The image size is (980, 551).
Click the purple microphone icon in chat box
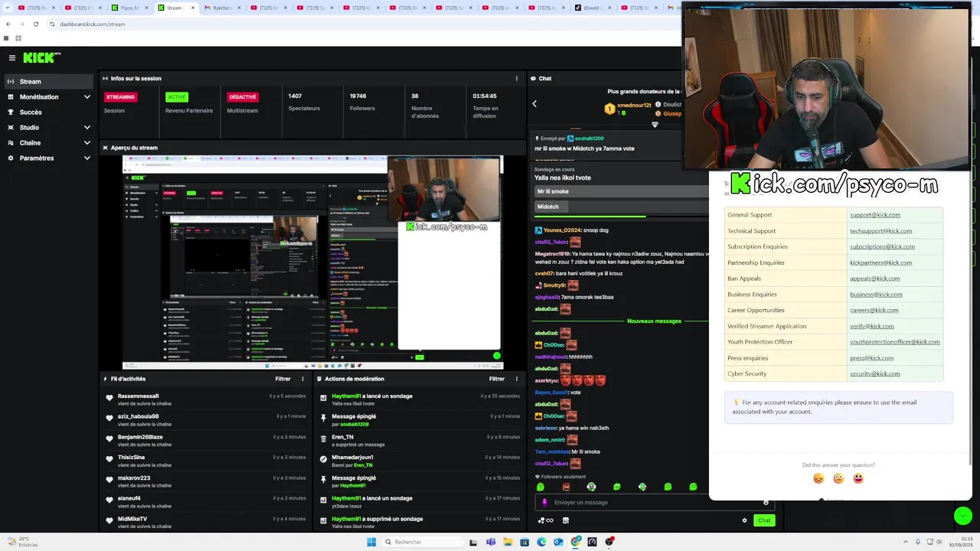coord(544,503)
